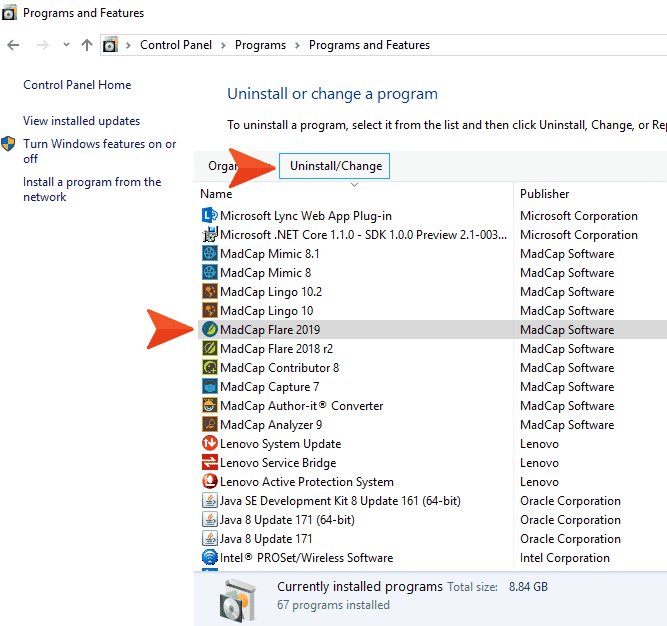Click the MadCap Contributor 8 icon
The height and width of the screenshot is (626, 667).
point(209,367)
